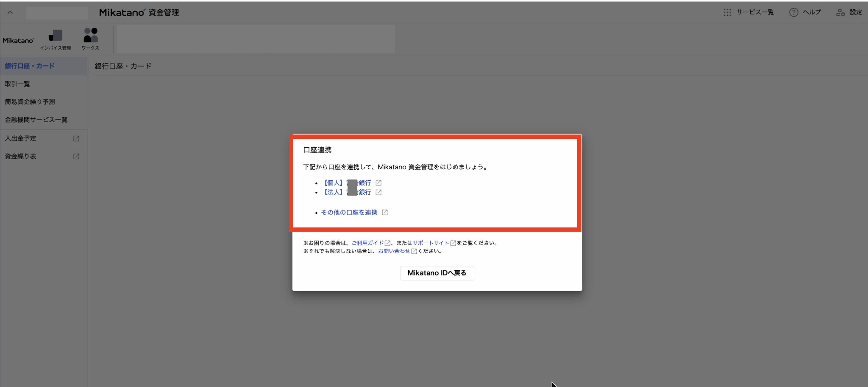This screenshot has height=387, width=868.
Task: Open the サポートサイト link
Action: 431,243
